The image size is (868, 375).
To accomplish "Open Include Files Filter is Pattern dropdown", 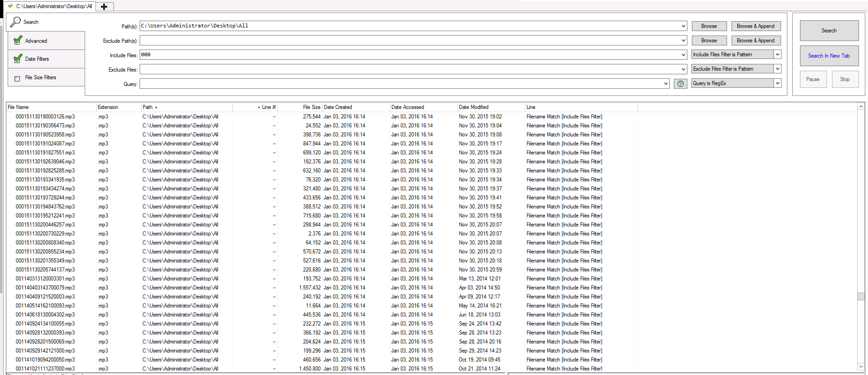I will (x=777, y=54).
